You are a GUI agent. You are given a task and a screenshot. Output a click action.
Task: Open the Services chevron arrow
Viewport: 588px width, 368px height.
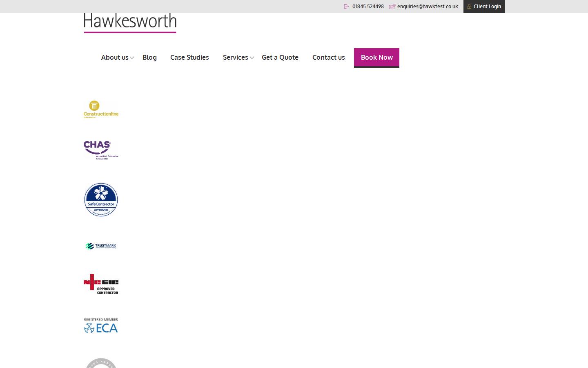tap(252, 58)
